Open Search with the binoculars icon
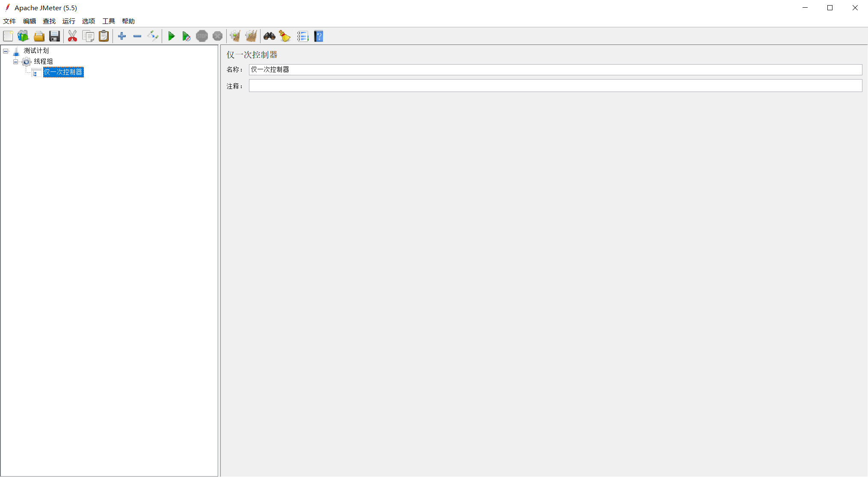 click(270, 36)
